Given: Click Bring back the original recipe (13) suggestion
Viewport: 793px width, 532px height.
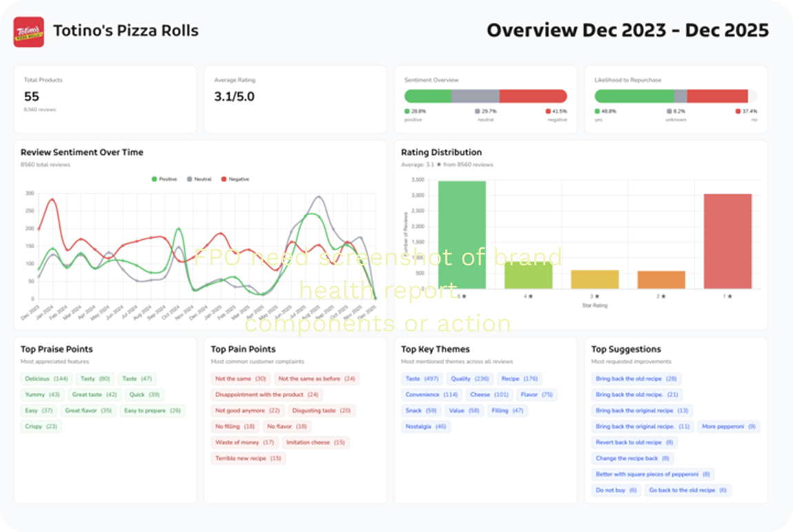Looking at the screenshot, I should tap(642, 411).
